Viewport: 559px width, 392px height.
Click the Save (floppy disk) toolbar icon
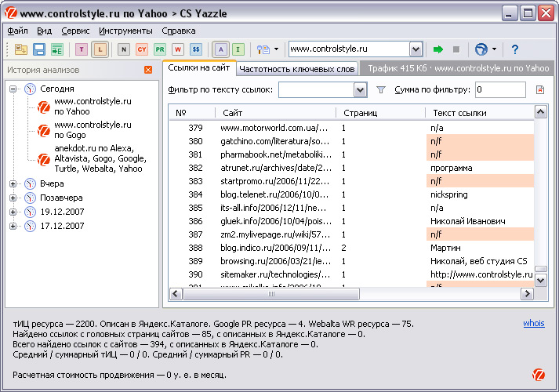(x=38, y=49)
